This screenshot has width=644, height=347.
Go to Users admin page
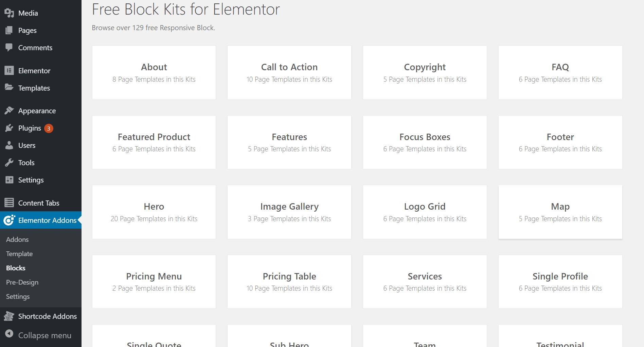(x=41, y=145)
